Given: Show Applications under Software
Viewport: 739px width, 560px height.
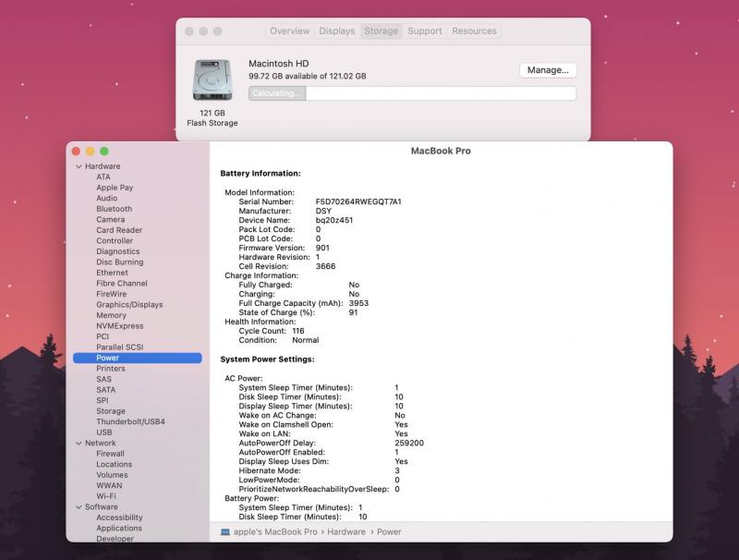Looking at the screenshot, I should 119,529.
